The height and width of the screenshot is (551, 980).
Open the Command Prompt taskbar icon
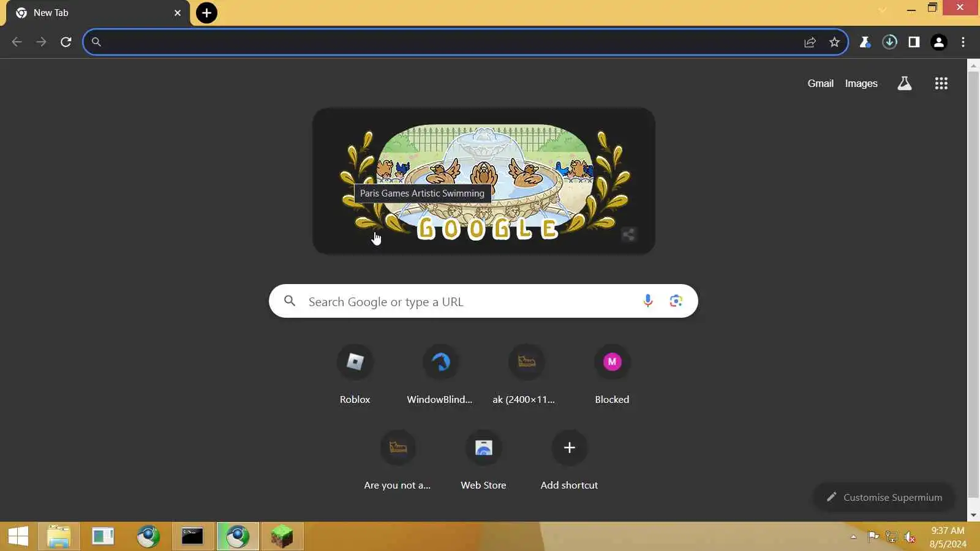tap(192, 537)
